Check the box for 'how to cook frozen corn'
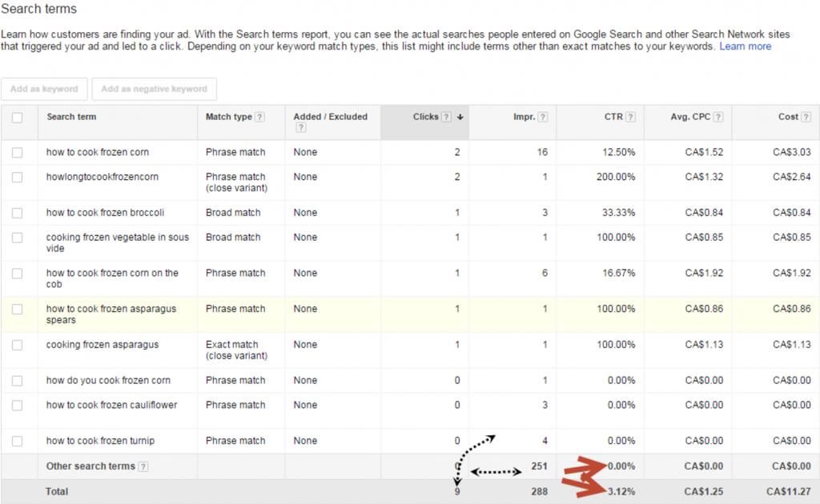This screenshot has width=820, height=504. (18, 153)
